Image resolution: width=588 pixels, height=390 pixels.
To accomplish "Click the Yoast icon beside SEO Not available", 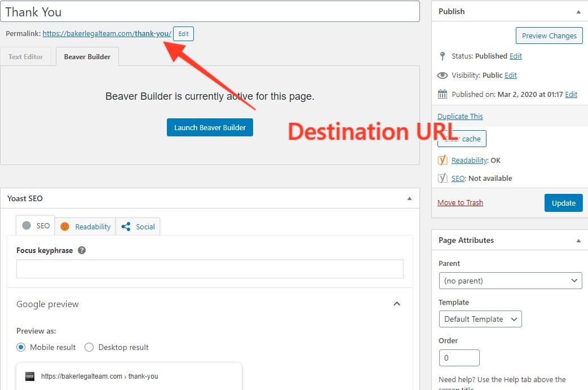I will tap(443, 178).
